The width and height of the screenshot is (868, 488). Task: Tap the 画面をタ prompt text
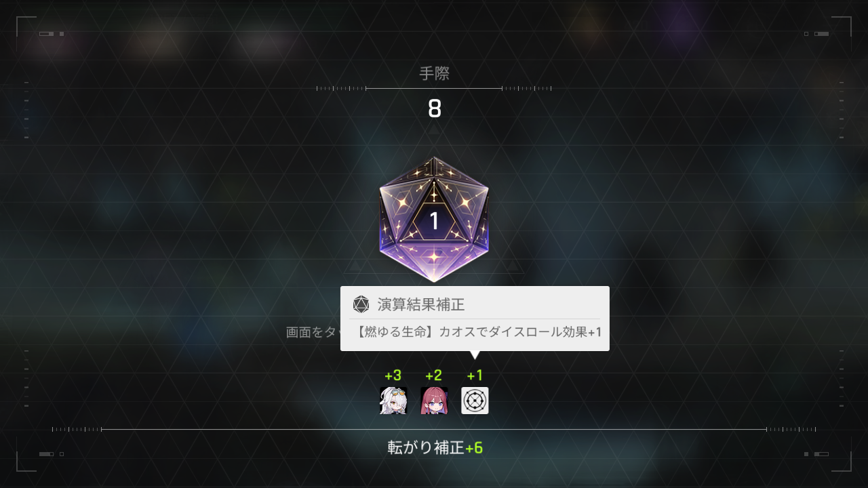(313, 332)
